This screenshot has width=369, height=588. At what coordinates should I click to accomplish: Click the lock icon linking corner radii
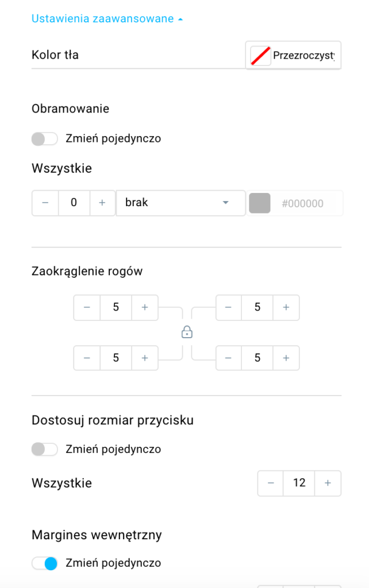tap(187, 332)
